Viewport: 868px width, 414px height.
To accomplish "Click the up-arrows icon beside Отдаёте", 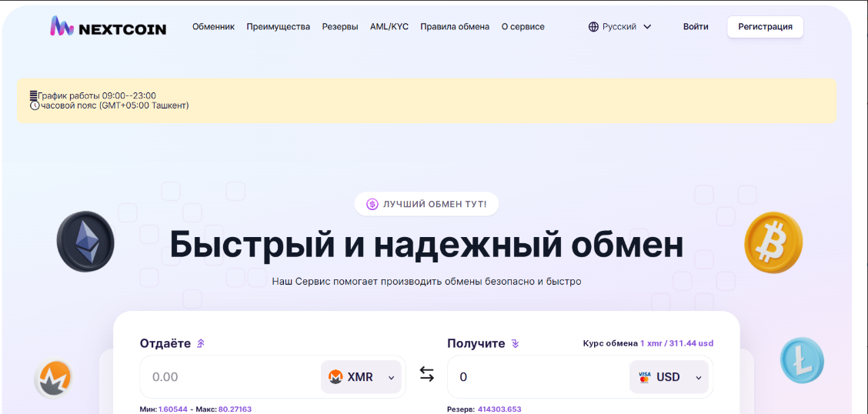I will pyautogui.click(x=200, y=344).
